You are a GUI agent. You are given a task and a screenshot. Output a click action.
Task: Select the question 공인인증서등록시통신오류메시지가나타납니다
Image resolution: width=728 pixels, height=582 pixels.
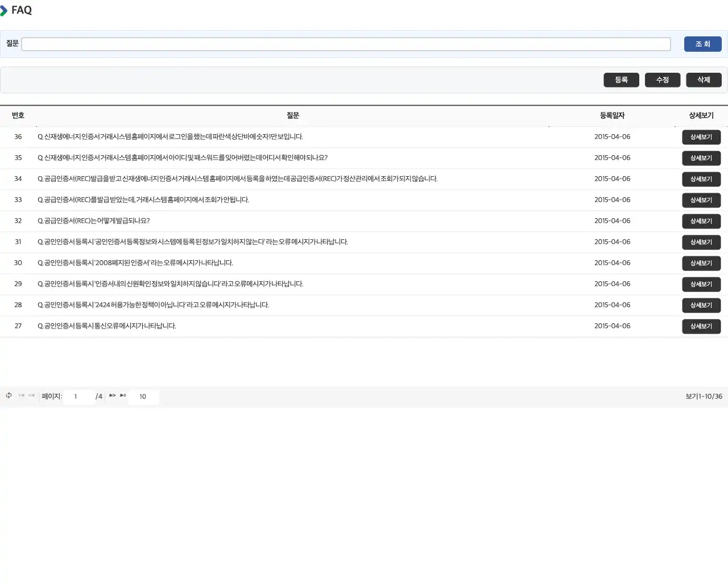[x=107, y=326]
